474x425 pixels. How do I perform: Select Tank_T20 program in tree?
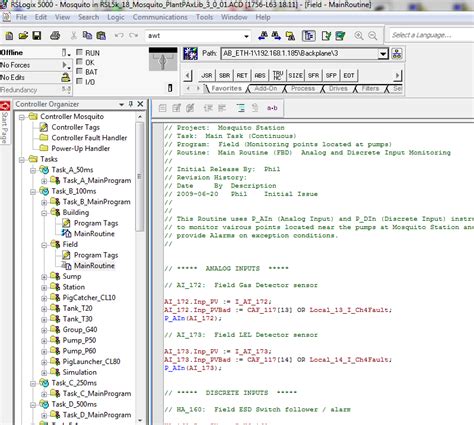click(77, 308)
